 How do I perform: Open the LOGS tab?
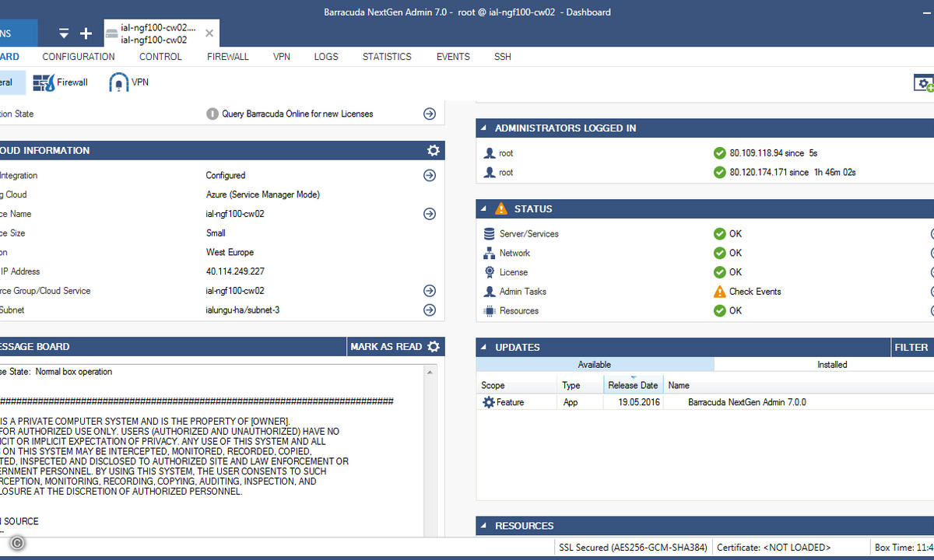click(326, 57)
